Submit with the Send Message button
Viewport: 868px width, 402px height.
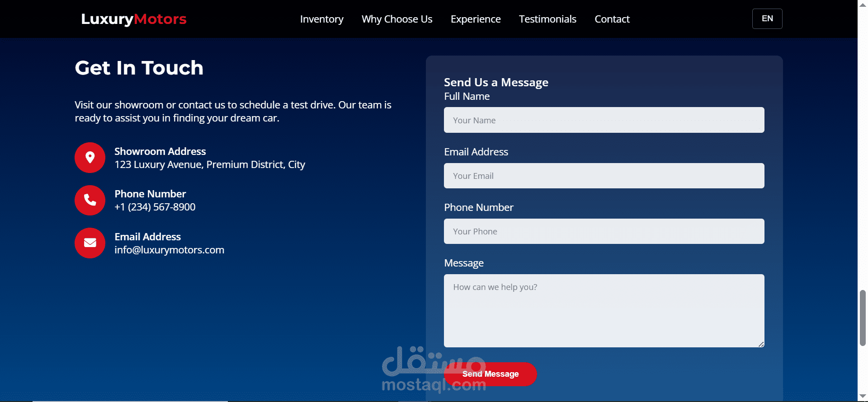click(491, 374)
